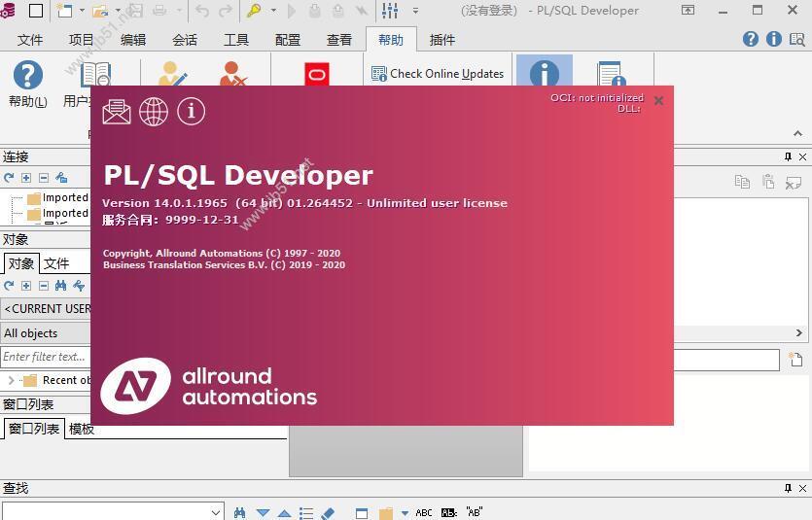
Task: Click the Enter filter text input field
Action: (x=45, y=357)
